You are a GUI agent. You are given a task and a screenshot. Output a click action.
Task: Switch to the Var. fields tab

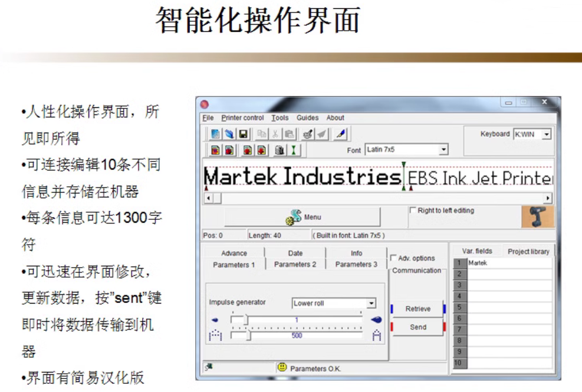[x=477, y=251]
